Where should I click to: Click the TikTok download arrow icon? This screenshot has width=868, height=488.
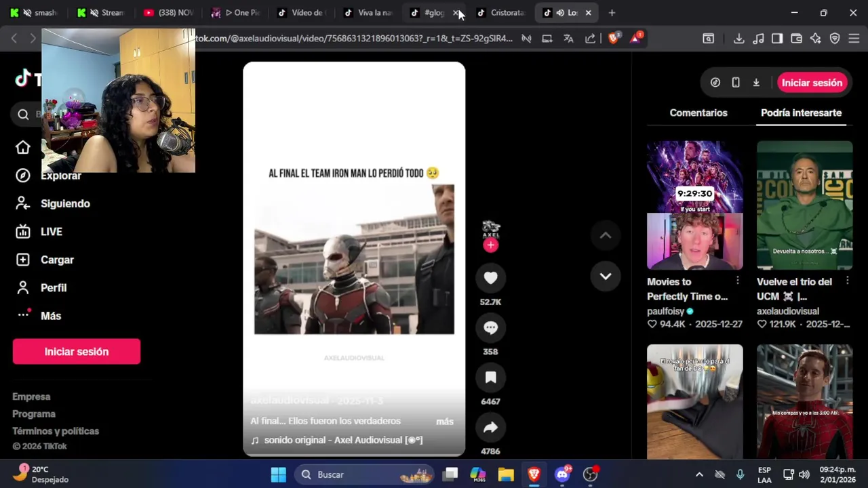coord(756,83)
